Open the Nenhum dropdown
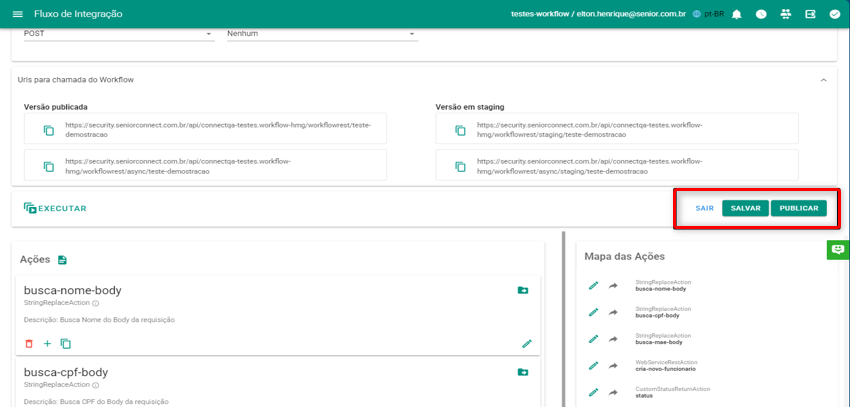The image size is (852, 414). 320,34
